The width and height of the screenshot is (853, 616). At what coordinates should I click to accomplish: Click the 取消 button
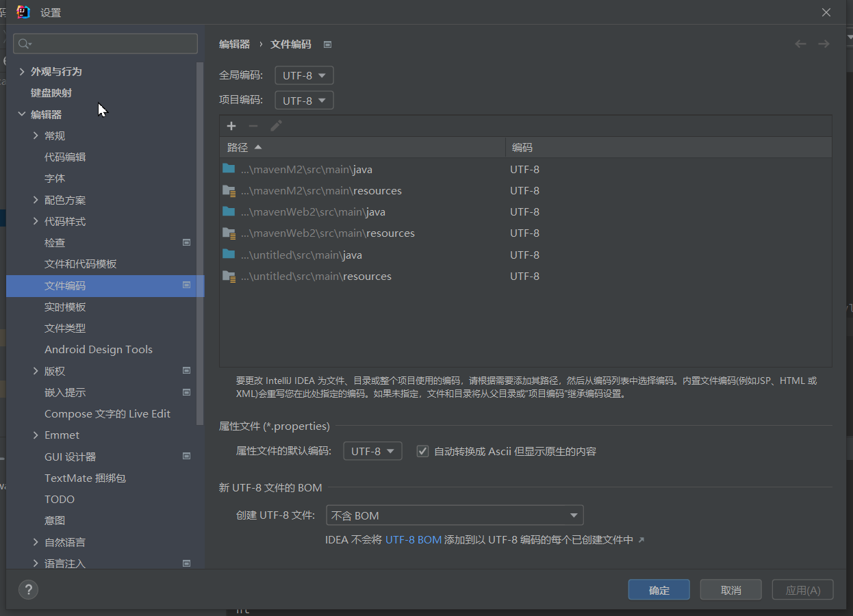point(731,590)
